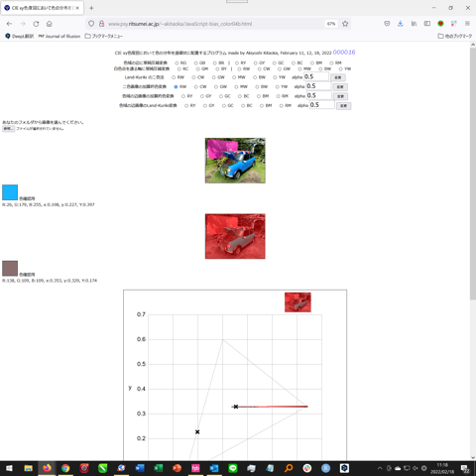Select the CIE xy chromaticity tab

coord(43,8)
